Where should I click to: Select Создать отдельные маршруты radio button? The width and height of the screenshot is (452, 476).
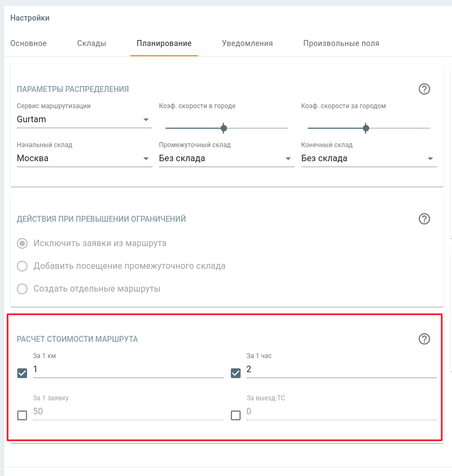pos(22,289)
